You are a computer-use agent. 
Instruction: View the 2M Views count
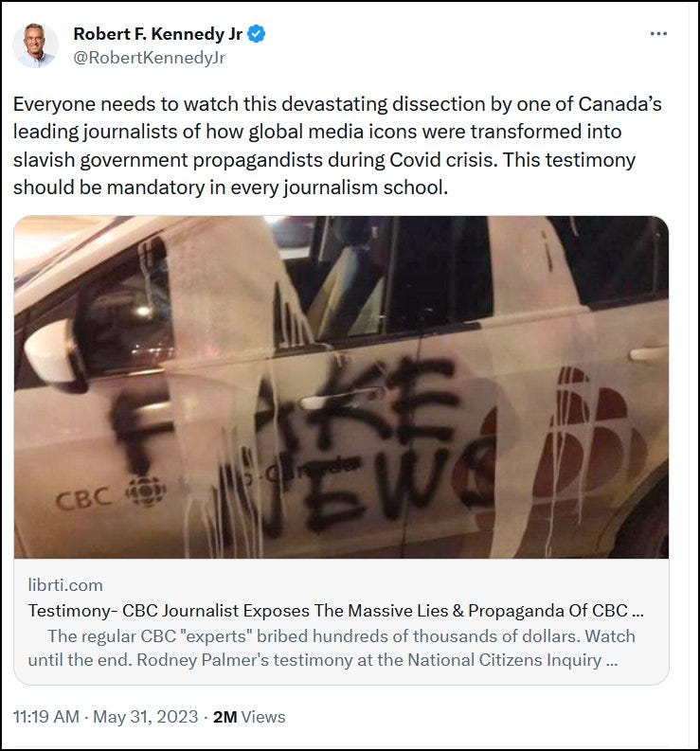click(x=249, y=717)
